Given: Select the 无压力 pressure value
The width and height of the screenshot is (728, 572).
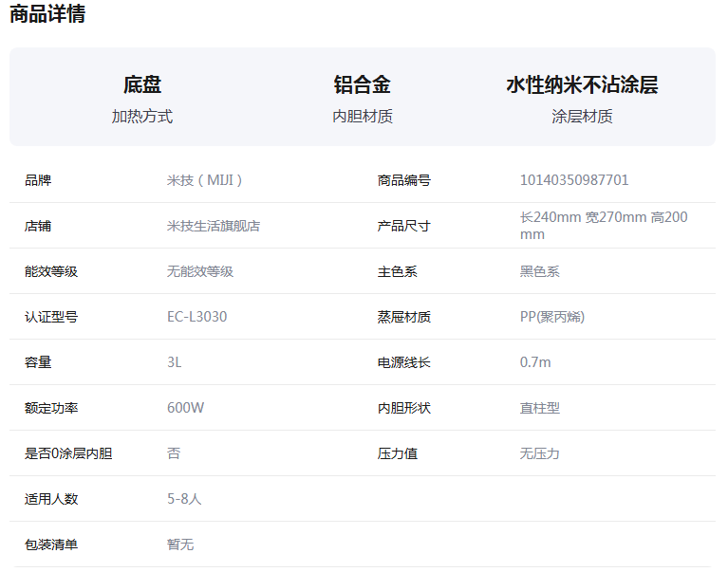Looking at the screenshot, I should [x=539, y=453].
